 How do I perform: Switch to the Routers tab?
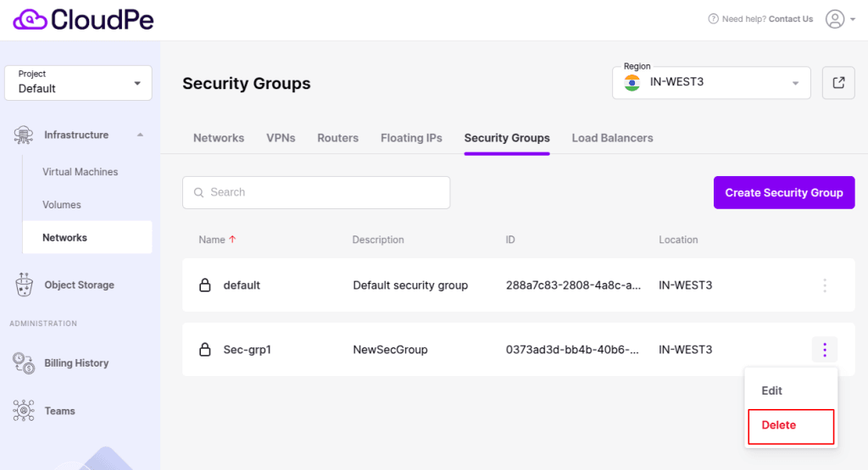point(337,138)
